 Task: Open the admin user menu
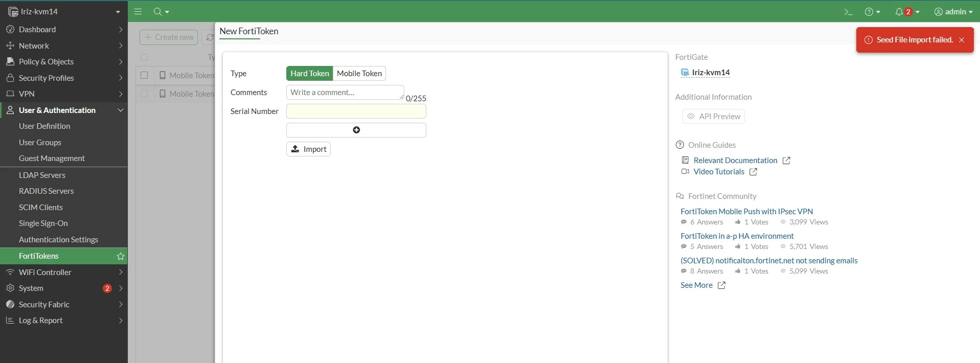(x=953, y=12)
